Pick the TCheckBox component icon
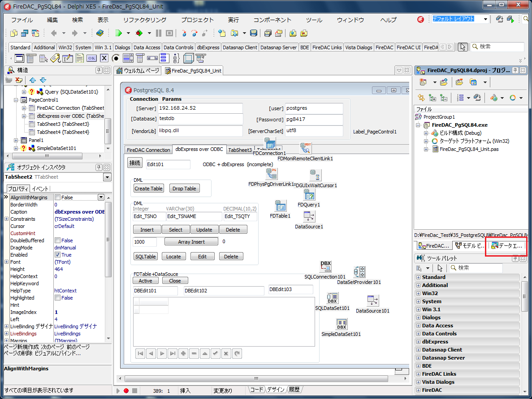Image resolution: width=532 pixels, height=399 pixels. [104, 58]
